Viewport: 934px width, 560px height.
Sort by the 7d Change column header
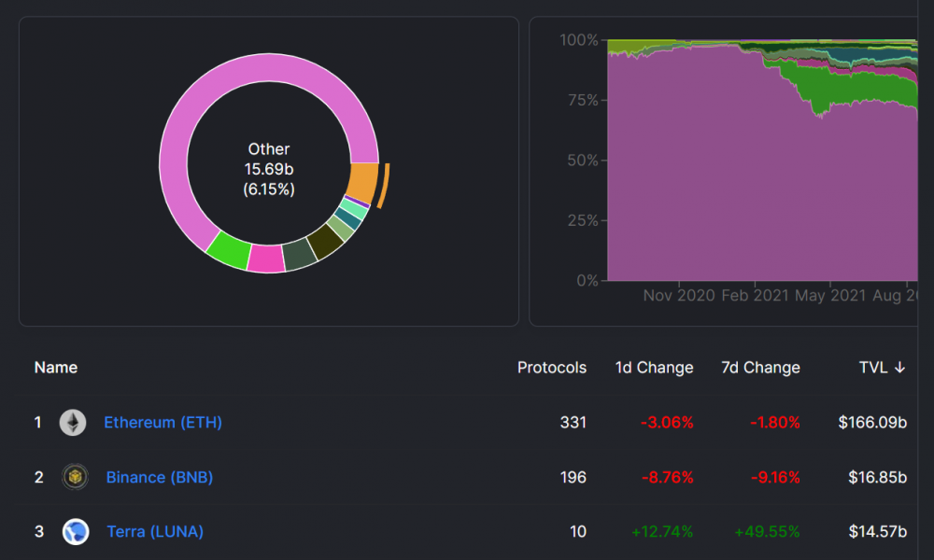[x=760, y=367]
